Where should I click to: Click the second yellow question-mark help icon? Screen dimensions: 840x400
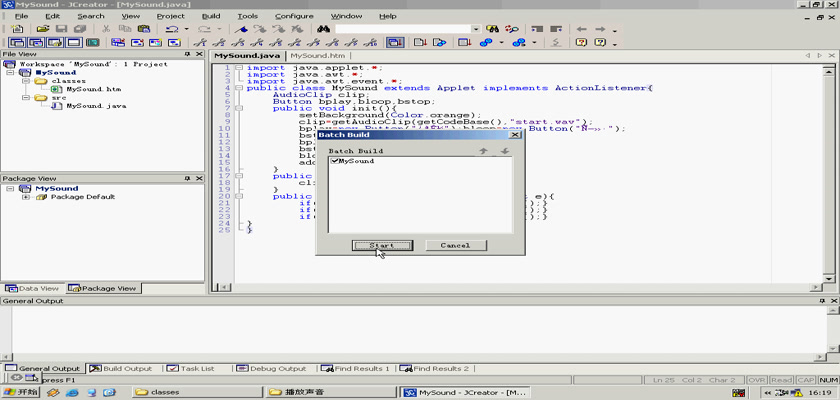pyautogui.click(x=600, y=42)
